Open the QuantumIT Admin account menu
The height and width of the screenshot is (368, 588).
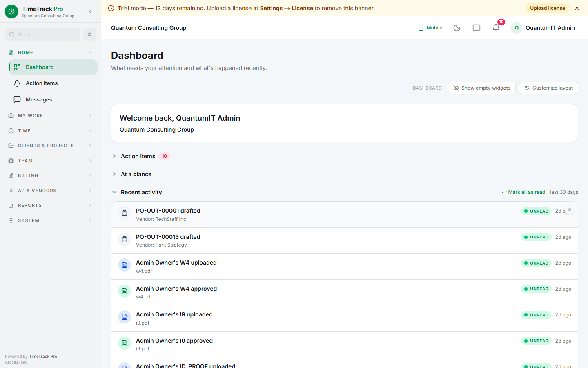coord(543,28)
